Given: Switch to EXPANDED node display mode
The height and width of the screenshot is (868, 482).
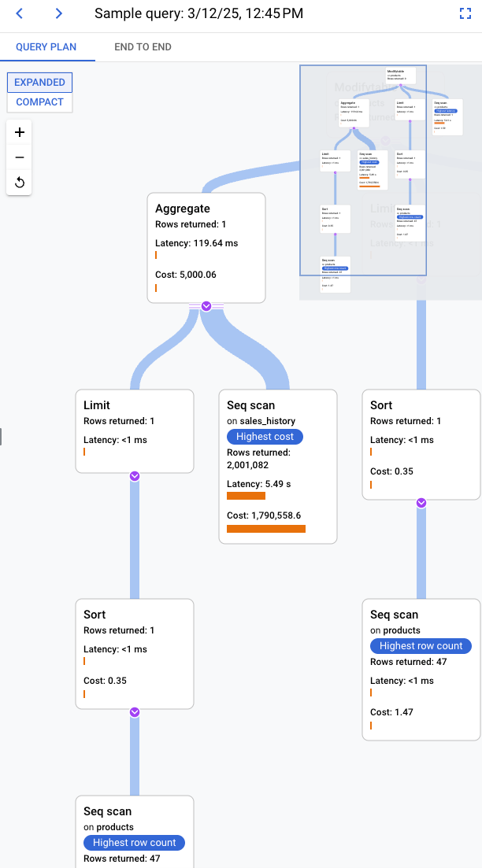Looking at the screenshot, I should click(x=39, y=82).
